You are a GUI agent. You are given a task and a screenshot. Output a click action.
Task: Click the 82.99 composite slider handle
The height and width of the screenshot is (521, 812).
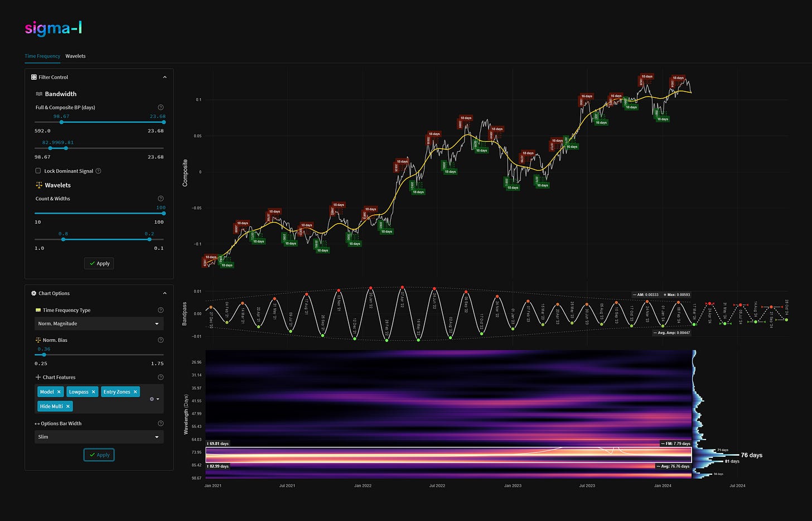click(50, 148)
